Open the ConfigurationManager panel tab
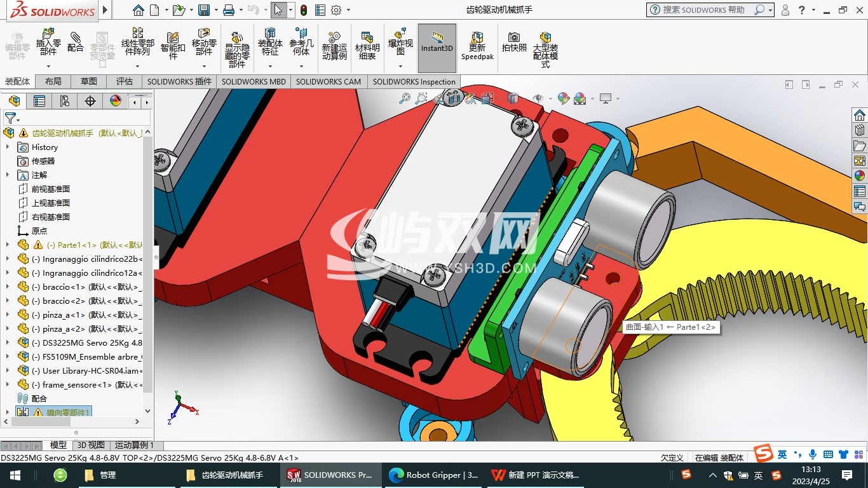 tap(65, 101)
